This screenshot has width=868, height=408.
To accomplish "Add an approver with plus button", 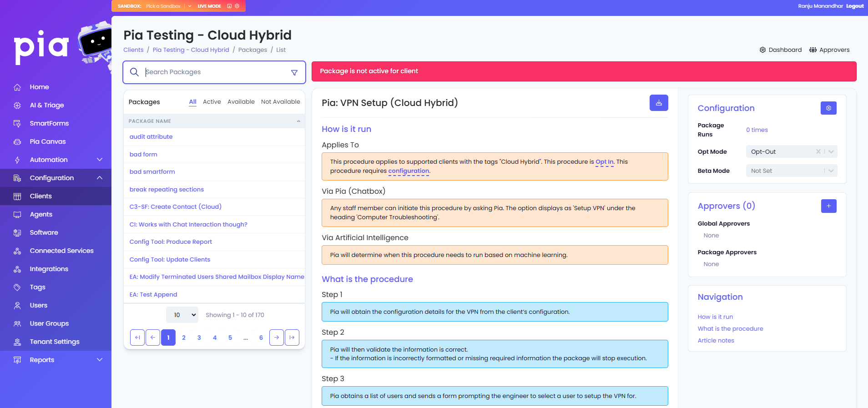I will (828, 206).
